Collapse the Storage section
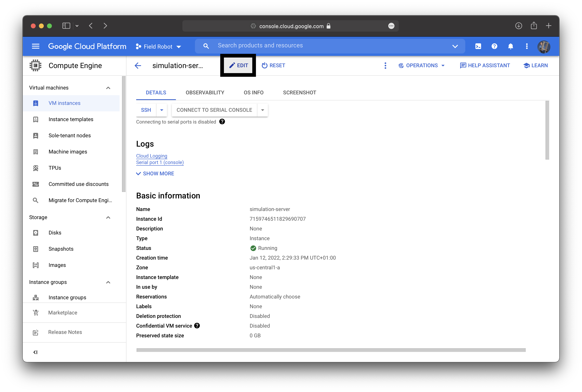 (108, 217)
